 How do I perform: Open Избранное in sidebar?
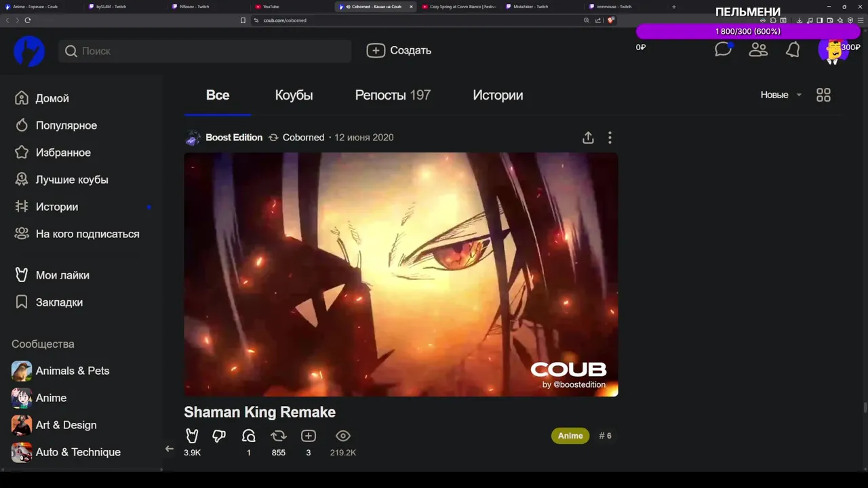pos(53,152)
